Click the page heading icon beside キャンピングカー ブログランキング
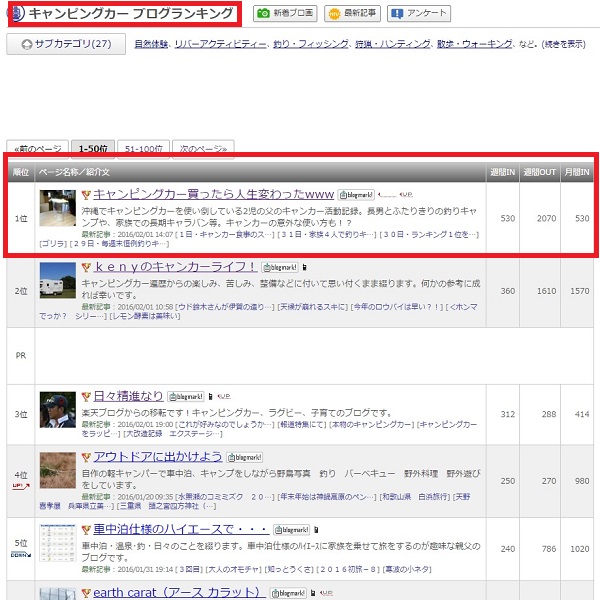The height and width of the screenshot is (600, 600). 17,13
